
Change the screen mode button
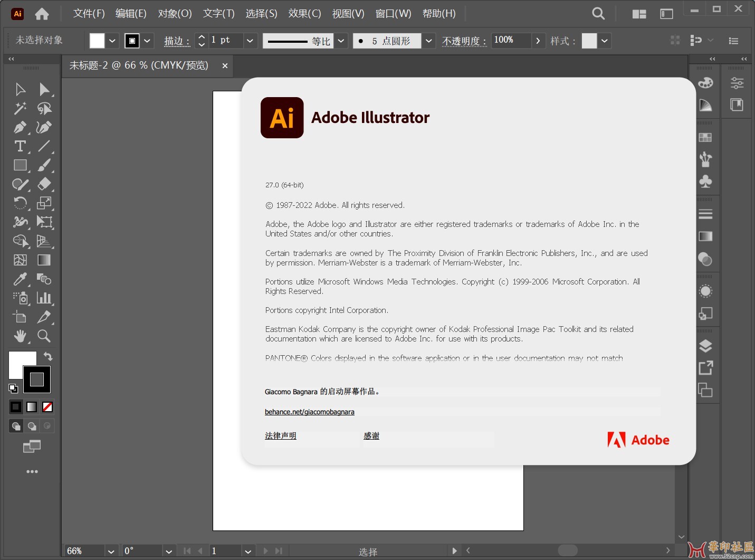[32, 447]
